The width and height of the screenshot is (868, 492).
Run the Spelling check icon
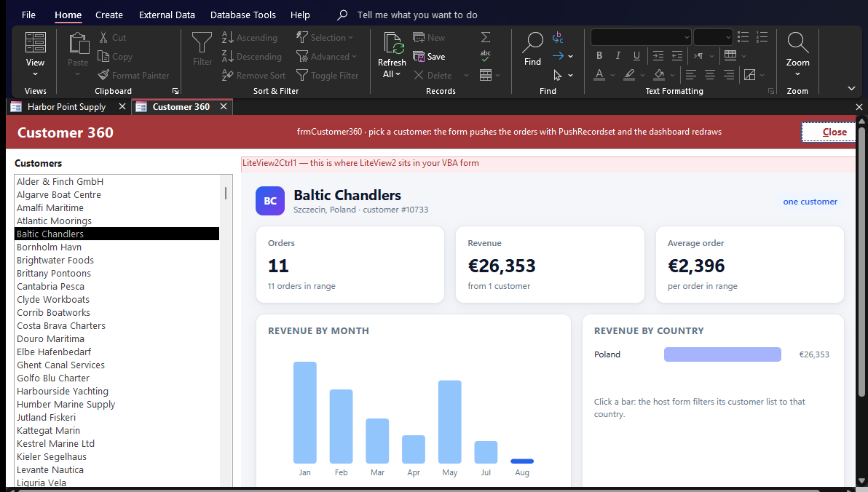point(486,56)
